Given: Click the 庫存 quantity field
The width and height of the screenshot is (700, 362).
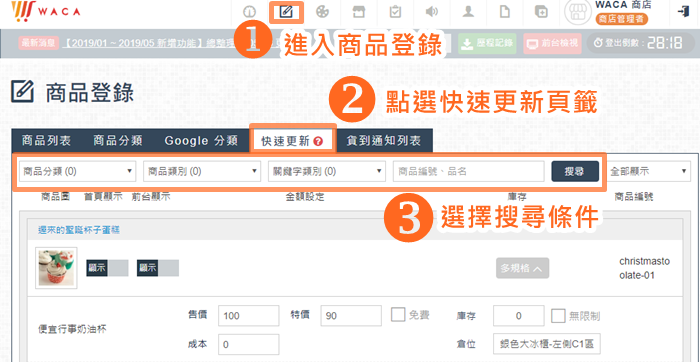Looking at the screenshot, I should coord(519,316).
